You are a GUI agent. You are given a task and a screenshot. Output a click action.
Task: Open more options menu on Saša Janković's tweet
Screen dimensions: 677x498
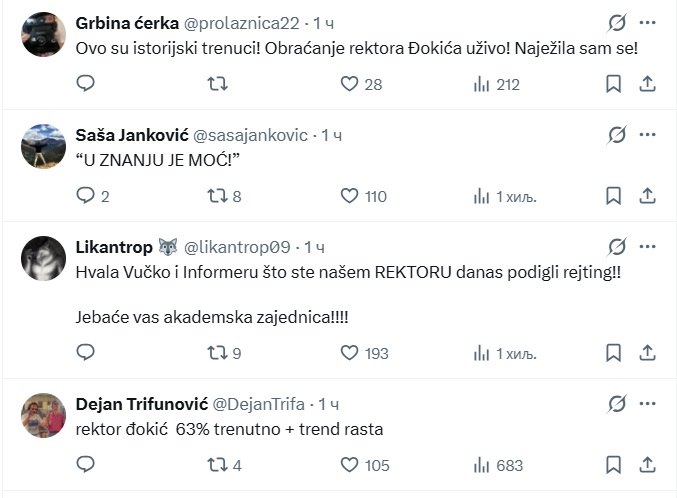[648, 135]
